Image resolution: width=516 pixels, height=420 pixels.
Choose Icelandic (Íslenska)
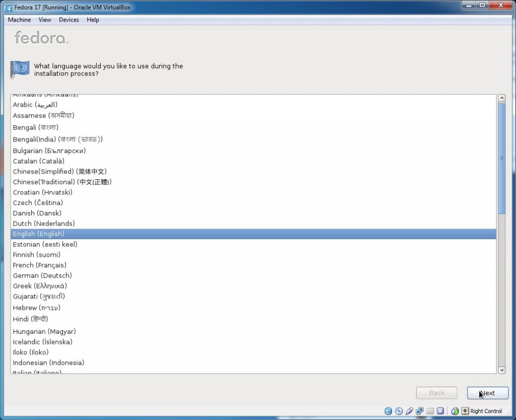pyautogui.click(x=253, y=342)
